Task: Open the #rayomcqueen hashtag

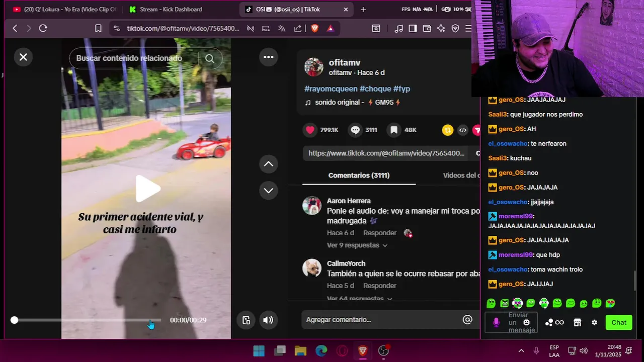Action: [x=331, y=88]
